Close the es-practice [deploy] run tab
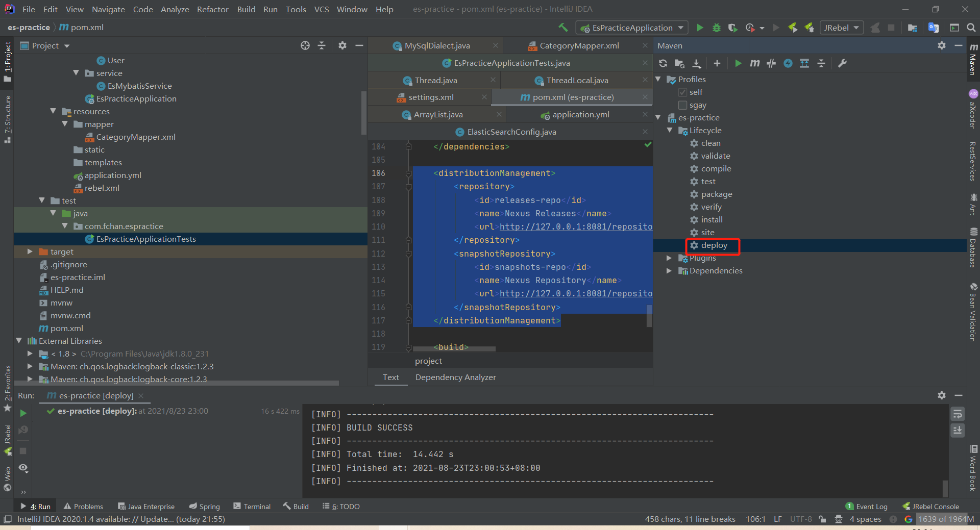The height and width of the screenshot is (530, 980). pyautogui.click(x=141, y=396)
